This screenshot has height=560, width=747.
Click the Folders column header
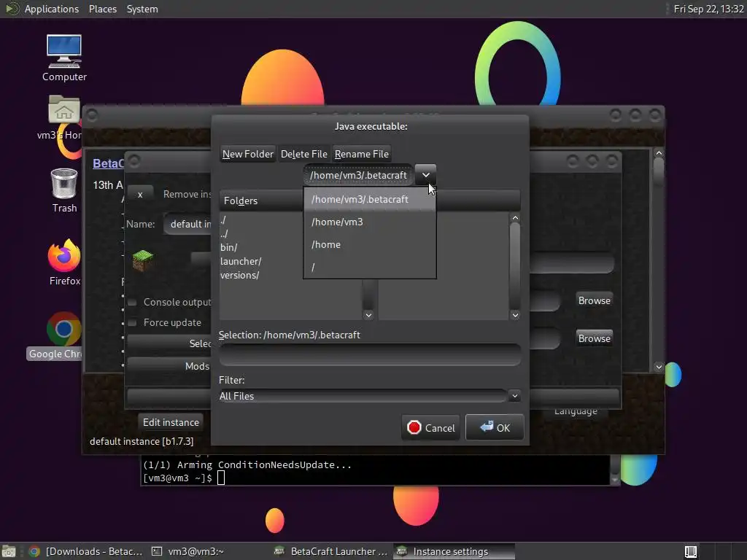click(x=261, y=201)
